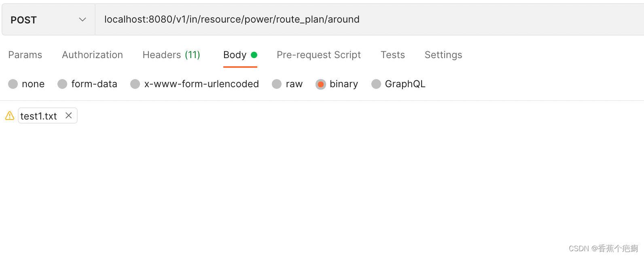This screenshot has width=644, height=256.
Task: Click the green Body status dot
Action: [254, 55]
